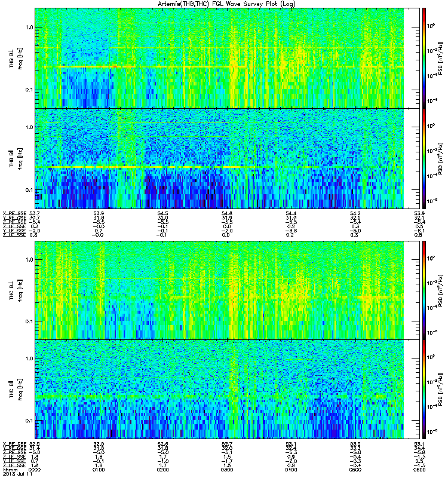Screen dimensions: 448x478
Task: Click the THB Y position value '30.7'
Action: (35, 217)
